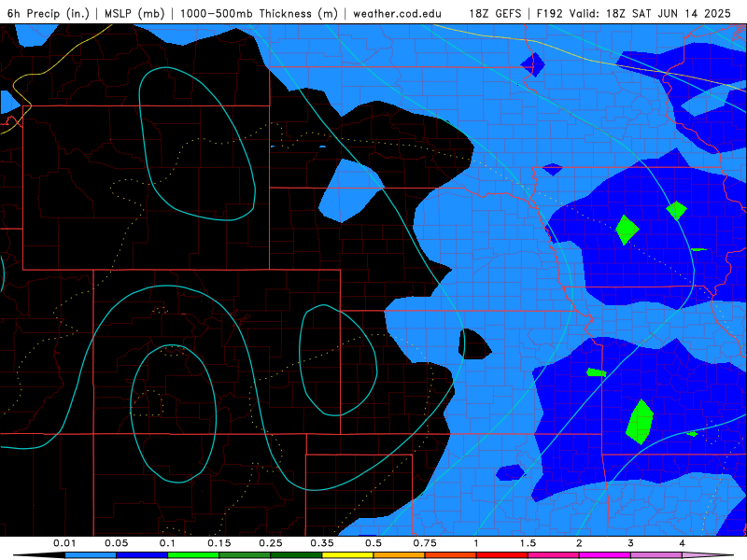
Task: Click the 0.25 legend value
Action: pyautogui.click(x=271, y=543)
